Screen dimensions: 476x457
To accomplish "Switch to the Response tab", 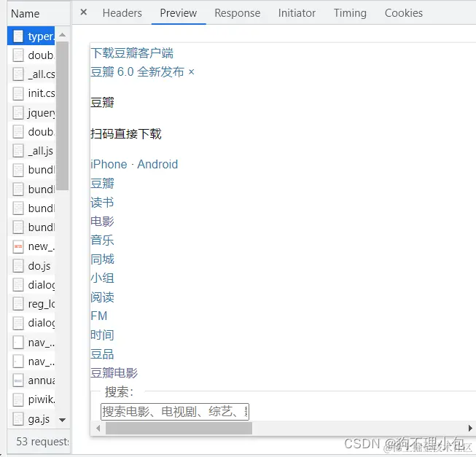I will pos(238,13).
